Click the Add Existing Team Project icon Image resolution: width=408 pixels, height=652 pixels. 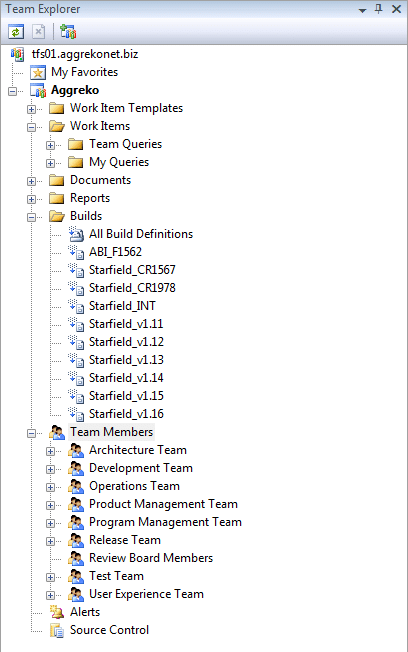(x=68, y=32)
